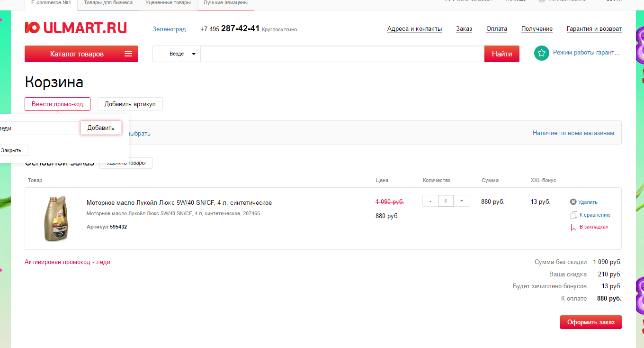The image size is (644, 348).
Task: Click the Корзина page heading
Action: coord(54,82)
